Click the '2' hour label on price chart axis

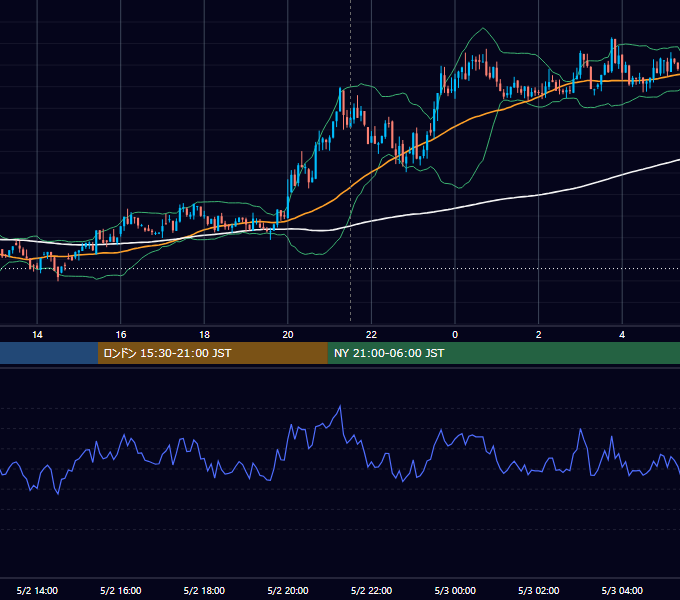point(539,335)
